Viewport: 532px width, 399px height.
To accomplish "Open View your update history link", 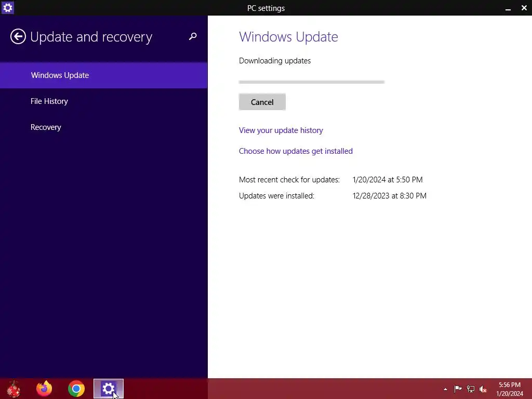I will 281,130.
